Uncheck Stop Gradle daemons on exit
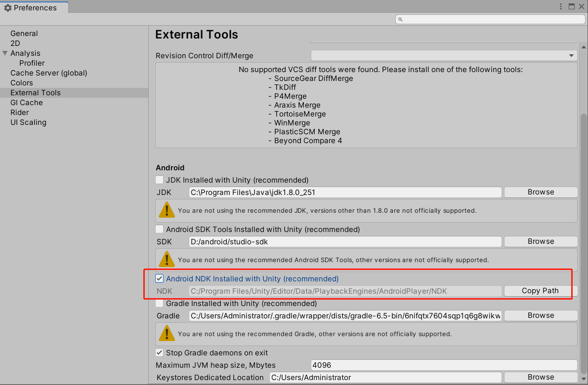Viewport: 588px width, 385px height. tap(159, 352)
